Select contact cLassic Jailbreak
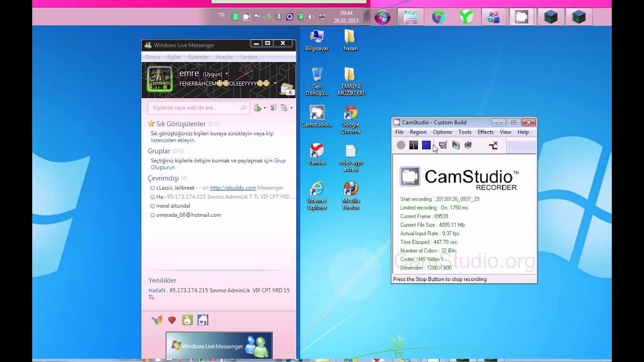 219,188
